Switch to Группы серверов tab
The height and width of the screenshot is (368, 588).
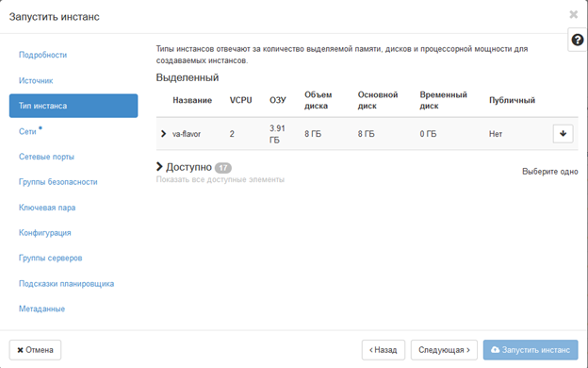tap(51, 258)
